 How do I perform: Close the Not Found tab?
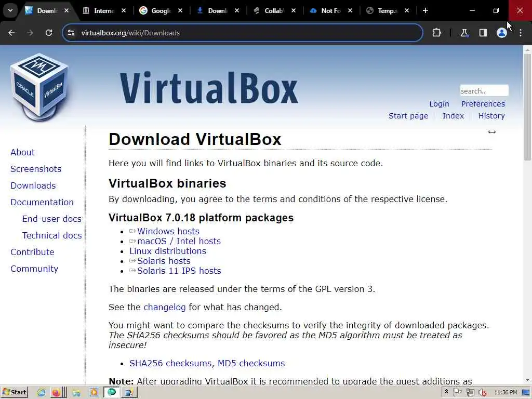click(x=350, y=10)
